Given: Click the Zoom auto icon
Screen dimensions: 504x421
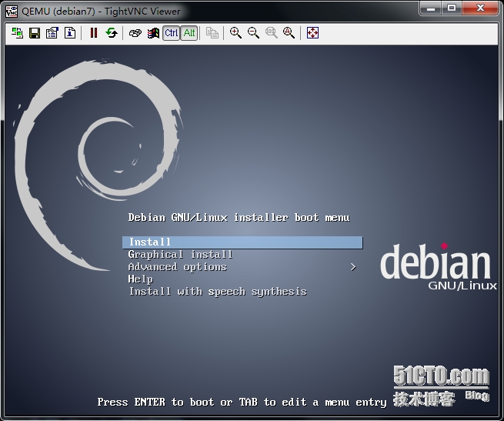Looking at the screenshot, I should coord(289,33).
